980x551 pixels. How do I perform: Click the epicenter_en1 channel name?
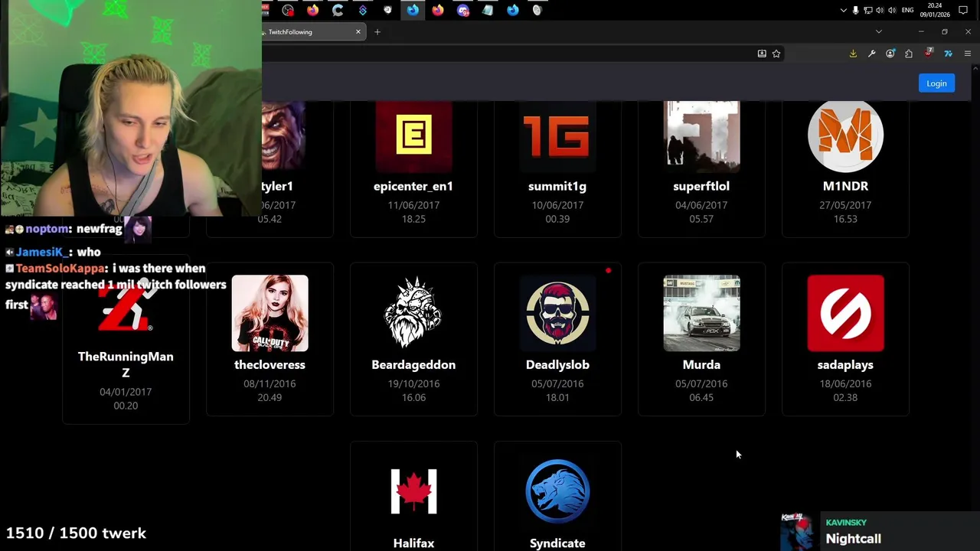(413, 186)
